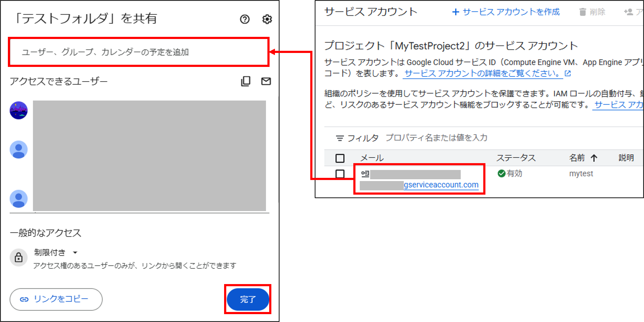Screen dimensions: 644x322
Task: Click the add users input field
Action: [139, 52]
